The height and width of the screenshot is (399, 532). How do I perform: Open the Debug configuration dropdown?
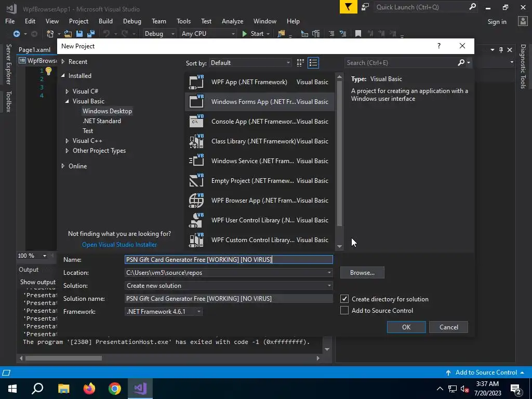[x=159, y=34]
